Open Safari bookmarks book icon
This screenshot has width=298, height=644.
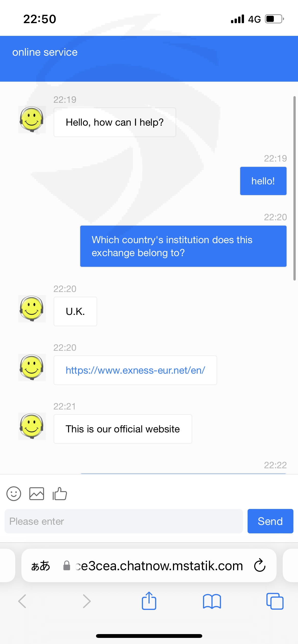pyautogui.click(x=212, y=601)
